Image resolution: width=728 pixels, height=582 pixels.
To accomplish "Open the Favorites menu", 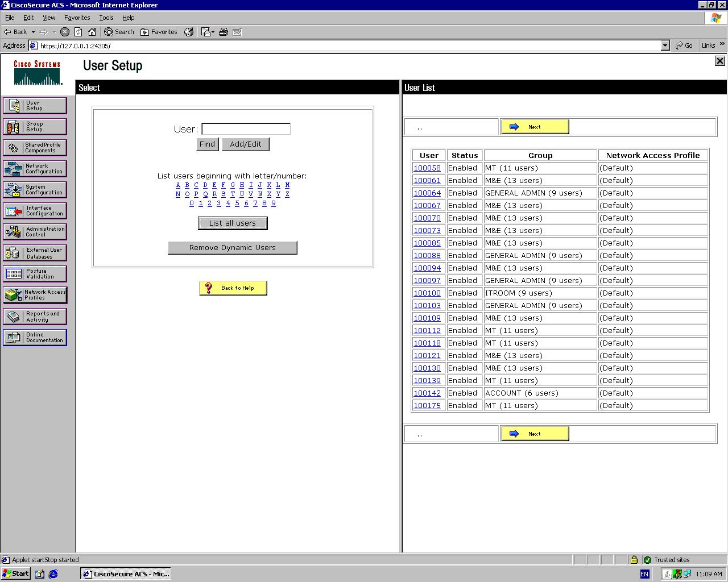I will [x=77, y=18].
